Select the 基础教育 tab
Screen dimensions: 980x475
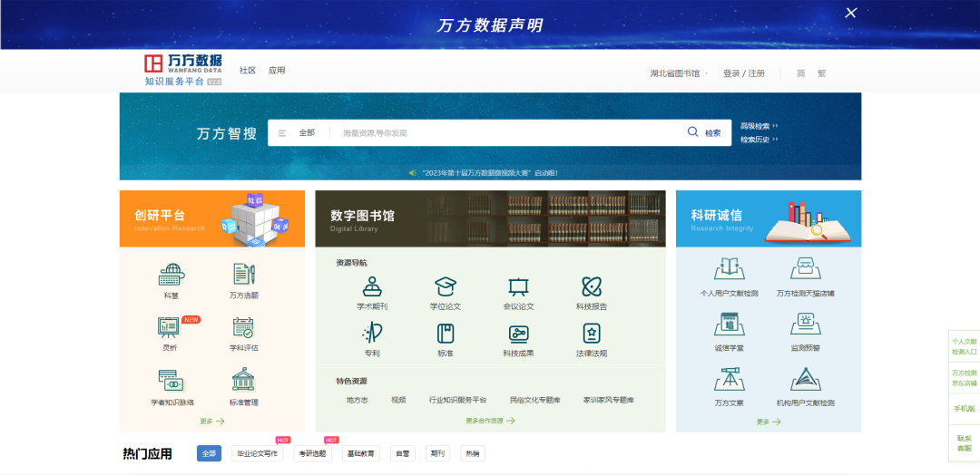pos(361,454)
